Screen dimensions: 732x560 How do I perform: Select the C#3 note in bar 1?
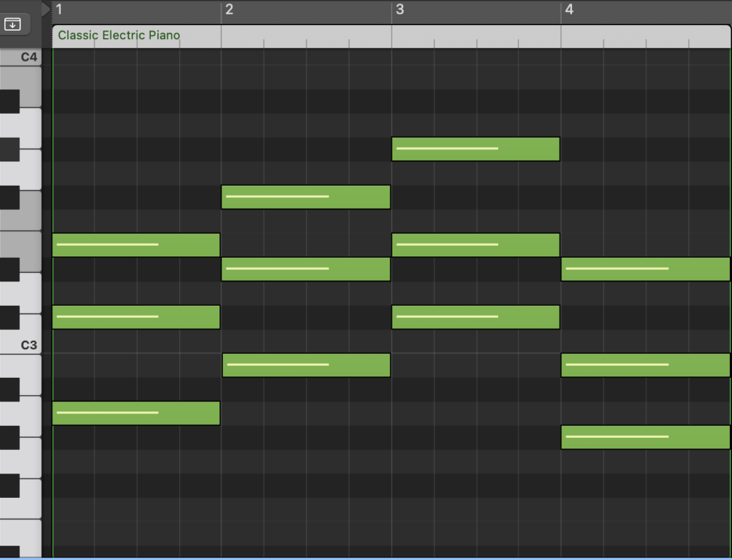tap(136, 317)
